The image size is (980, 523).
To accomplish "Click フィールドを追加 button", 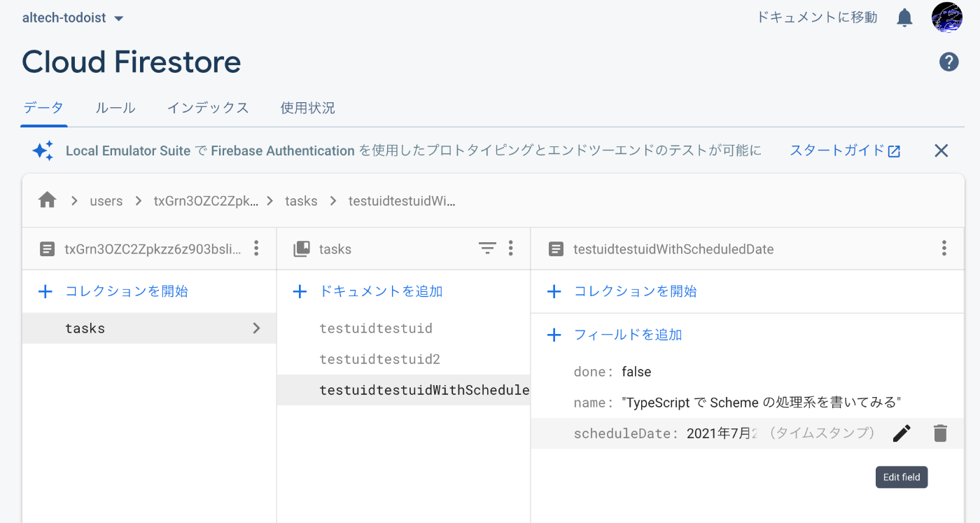I will coord(615,335).
